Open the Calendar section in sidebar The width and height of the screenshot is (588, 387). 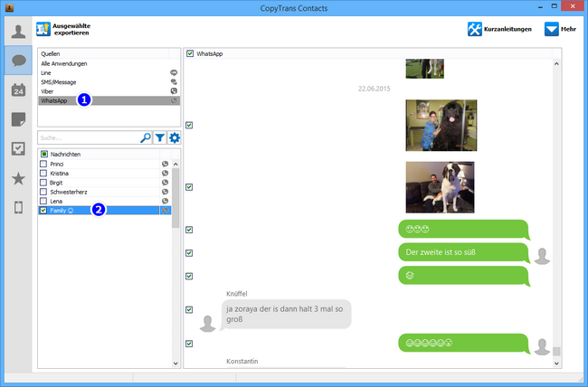click(17, 90)
